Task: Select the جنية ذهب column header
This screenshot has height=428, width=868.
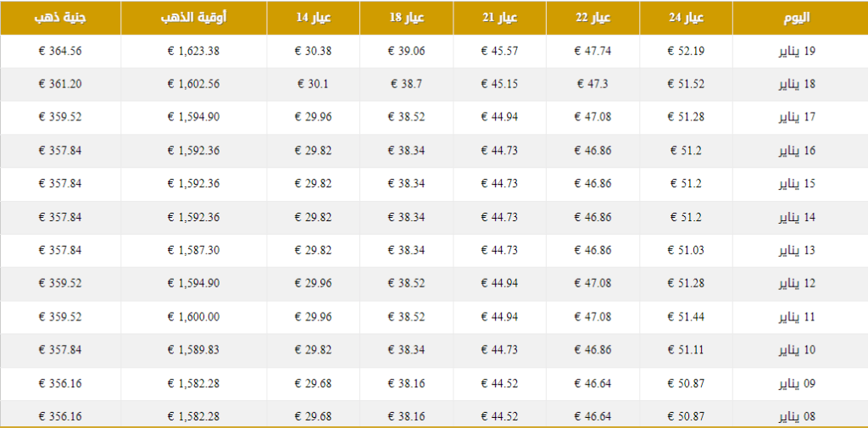Action: [60, 18]
